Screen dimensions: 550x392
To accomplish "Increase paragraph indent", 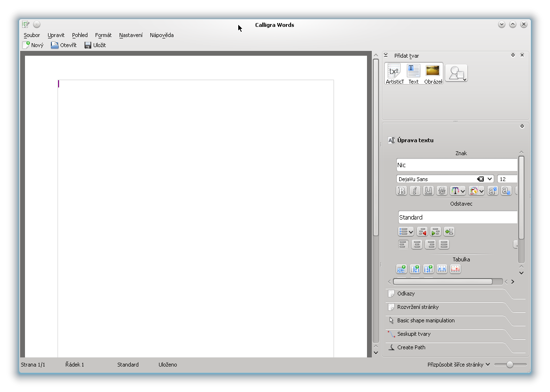I will (x=435, y=232).
